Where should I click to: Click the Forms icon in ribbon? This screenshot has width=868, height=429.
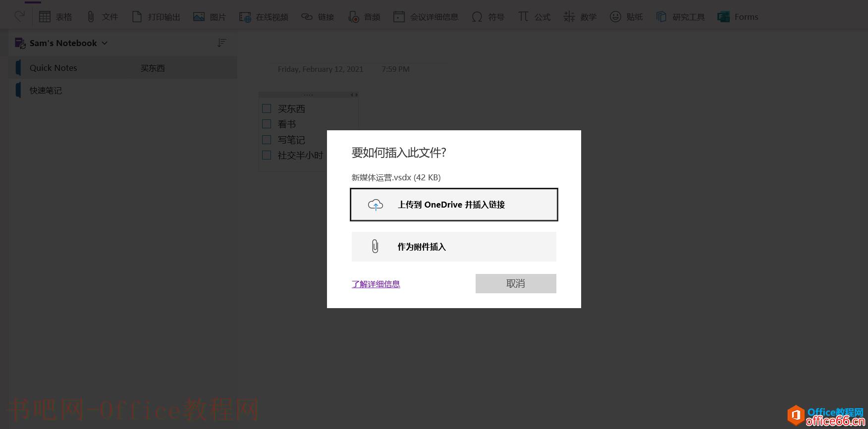723,17
